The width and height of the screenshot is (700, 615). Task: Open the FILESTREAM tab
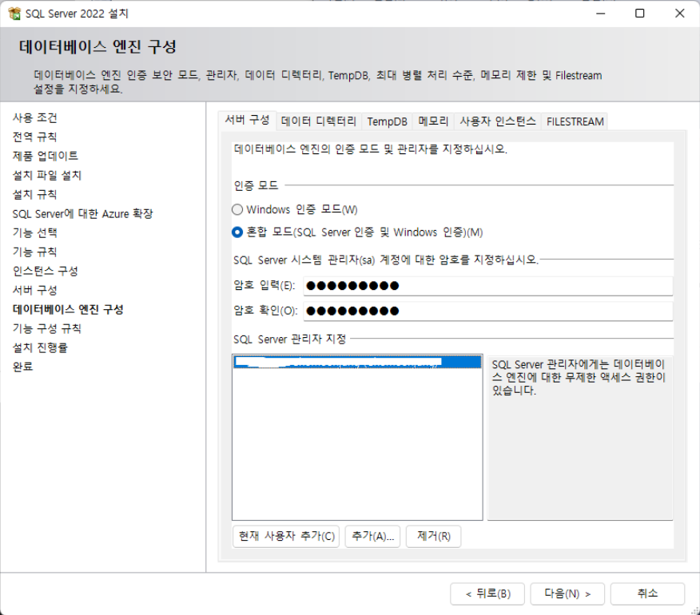(x=575, y=121)
